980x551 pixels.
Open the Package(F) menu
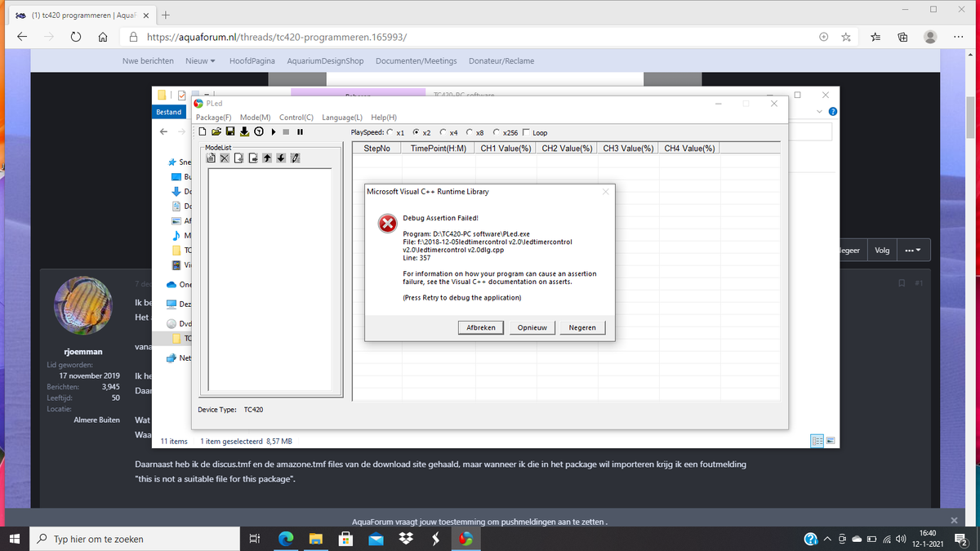[213, 118]
